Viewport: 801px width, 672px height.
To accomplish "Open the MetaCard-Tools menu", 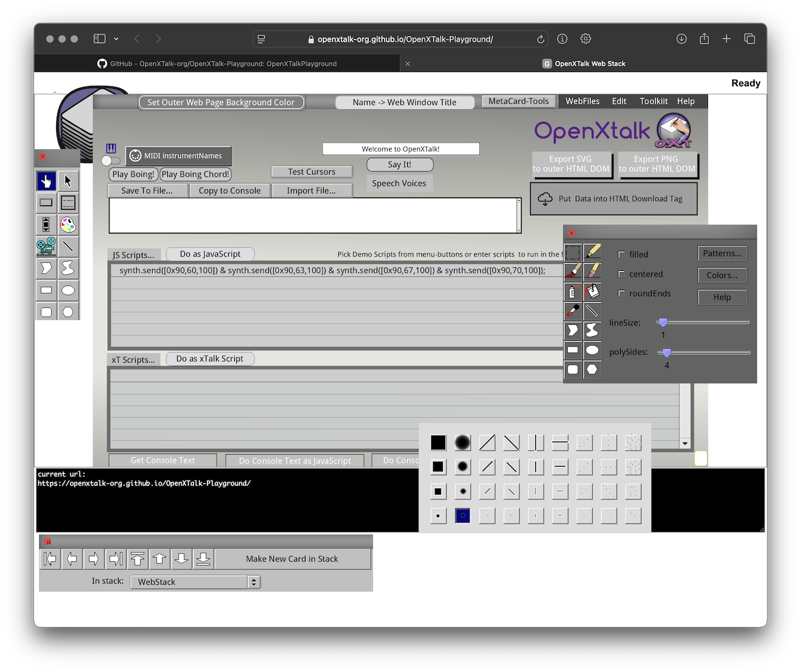I will pos(519,101).
